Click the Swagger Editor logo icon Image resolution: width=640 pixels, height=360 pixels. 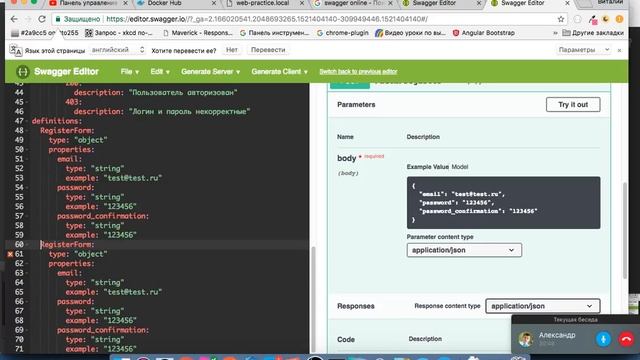point(22,72)
